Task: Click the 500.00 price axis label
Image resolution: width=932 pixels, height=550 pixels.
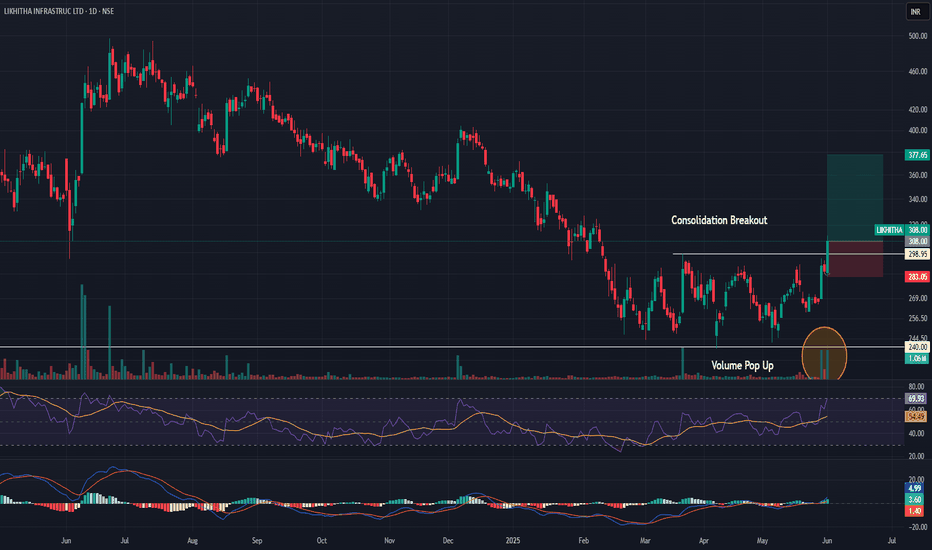Action: point(917,36)
